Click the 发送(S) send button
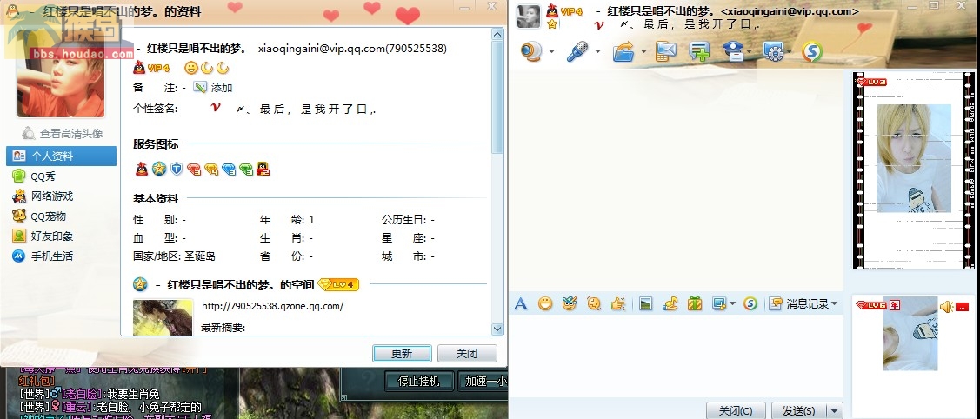Viewport: 980px width, 419px height. click(798, 410)
